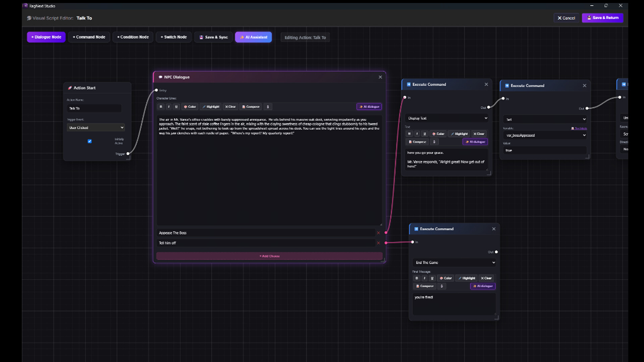Click the Add Choice button
The width and height of the screenshot is (644, 362).
click(269, 256)
